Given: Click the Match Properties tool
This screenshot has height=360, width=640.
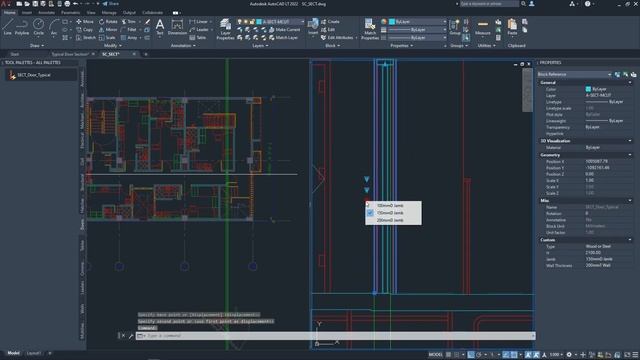Looking at the screenshot, I should pyautogui.click(x=370, y=29).
